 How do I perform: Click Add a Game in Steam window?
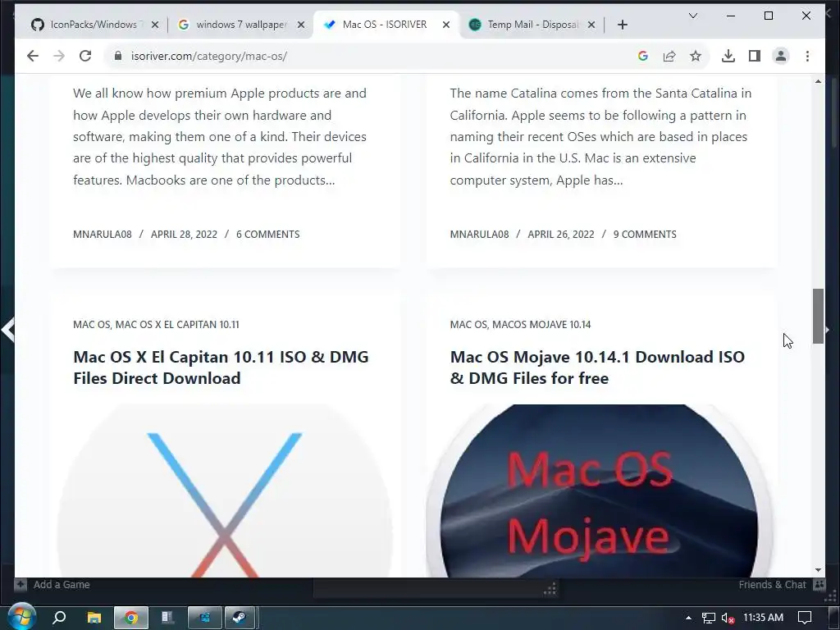pos(52,584)
